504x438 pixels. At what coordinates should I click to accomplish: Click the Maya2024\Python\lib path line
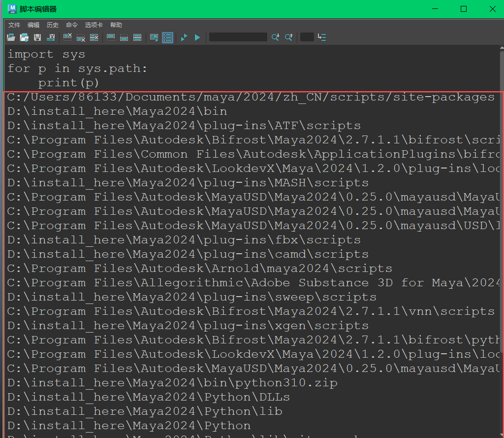145,411
